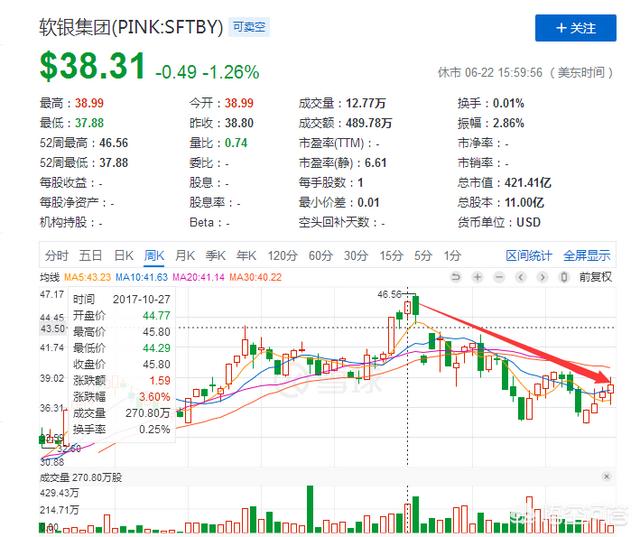
Task: Select the 1分 interval tab
Action: click(452, 256)
